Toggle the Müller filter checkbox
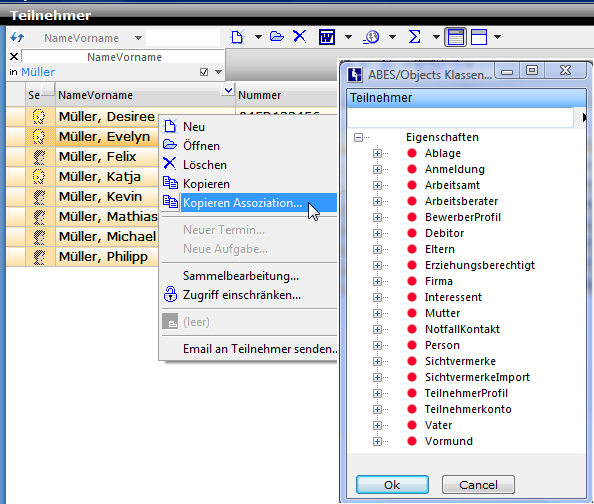The image size is (594, 504). click(204, 72)
